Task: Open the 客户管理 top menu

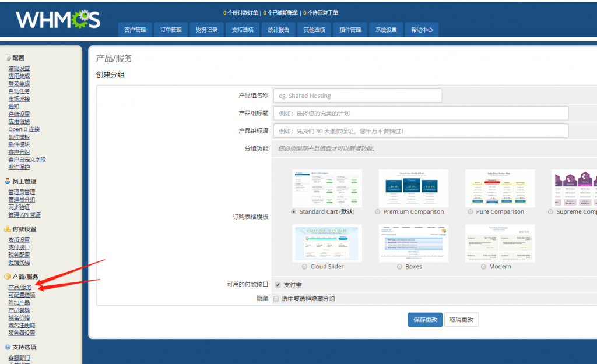Action: [135, 30]
